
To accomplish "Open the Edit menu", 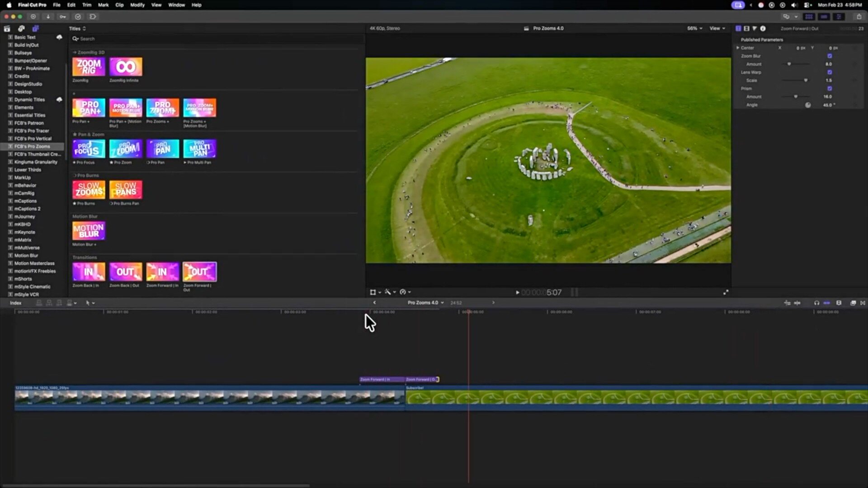I will [71, 5].
